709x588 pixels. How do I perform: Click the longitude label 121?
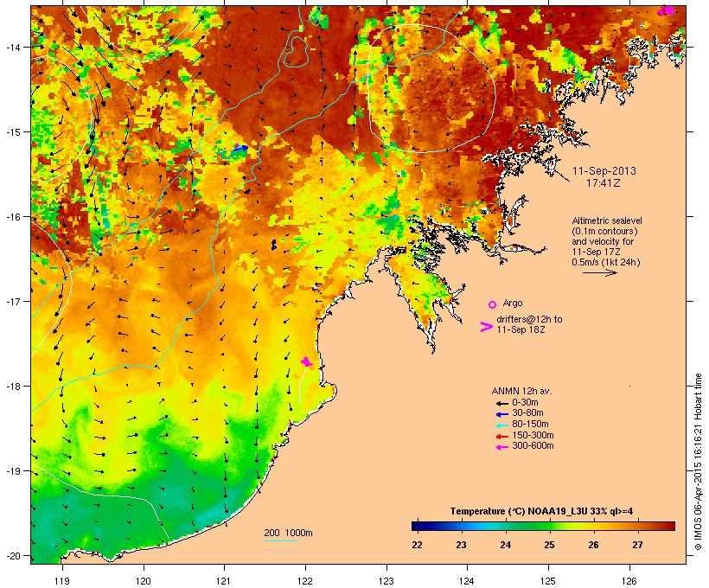(224, 581)
